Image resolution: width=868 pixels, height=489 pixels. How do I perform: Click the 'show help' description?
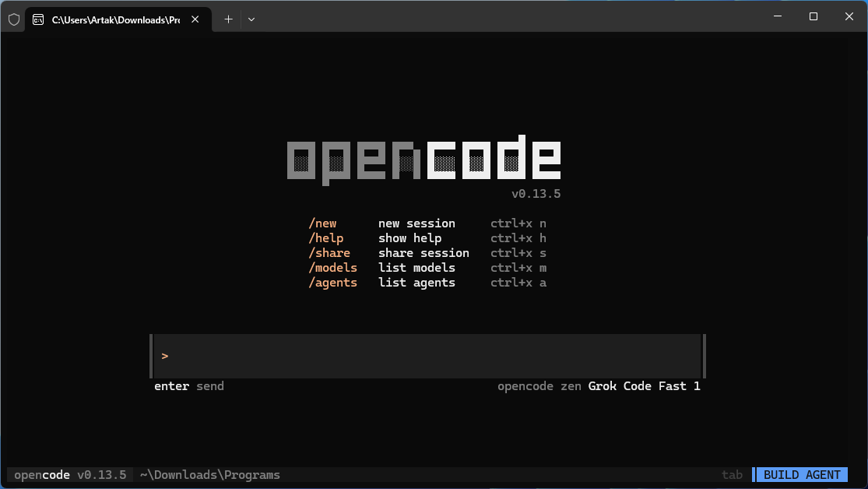pyautogui.click(x=410, y=238)
